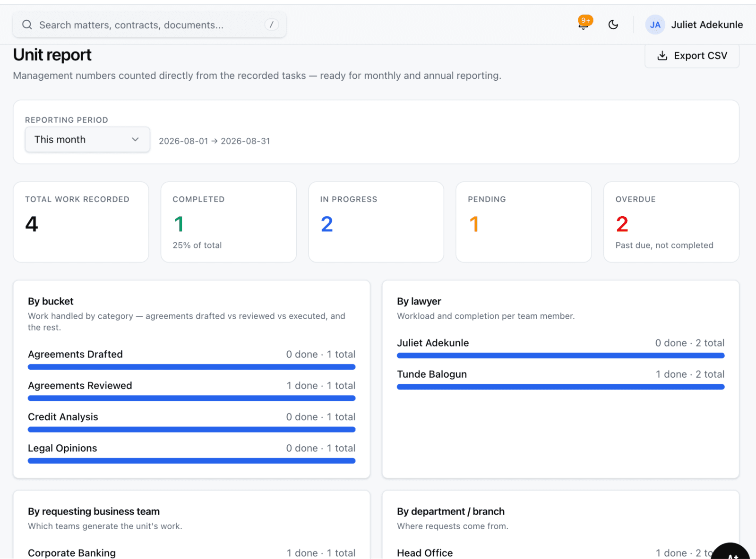Select the Total Work Recorded card
Screen dimensions: 756x559
point(81,222)
